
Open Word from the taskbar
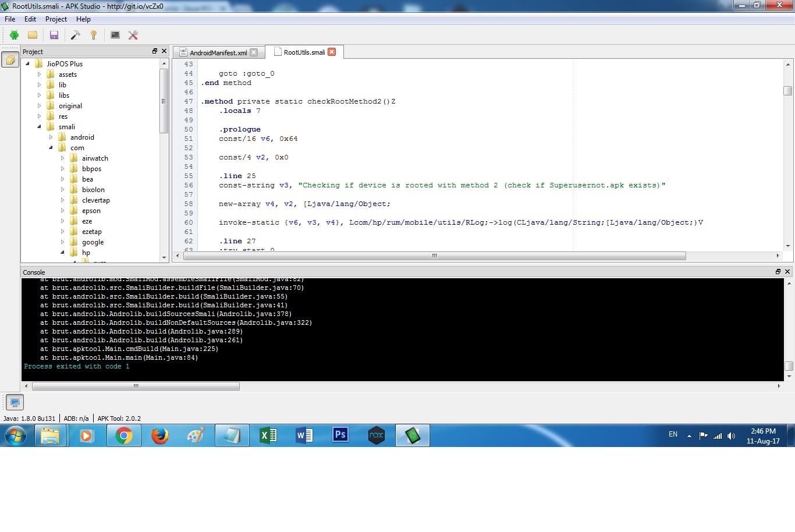[x=304, y=435]
